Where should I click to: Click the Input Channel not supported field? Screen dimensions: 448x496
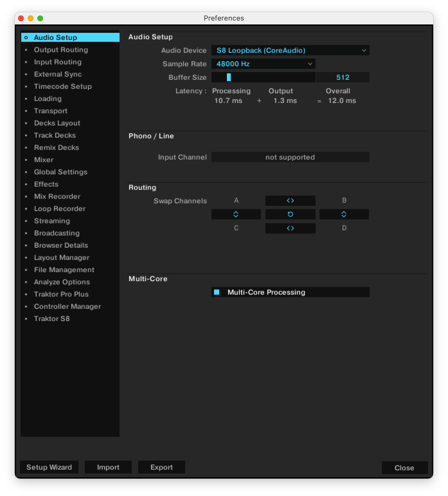click(290, 157)
